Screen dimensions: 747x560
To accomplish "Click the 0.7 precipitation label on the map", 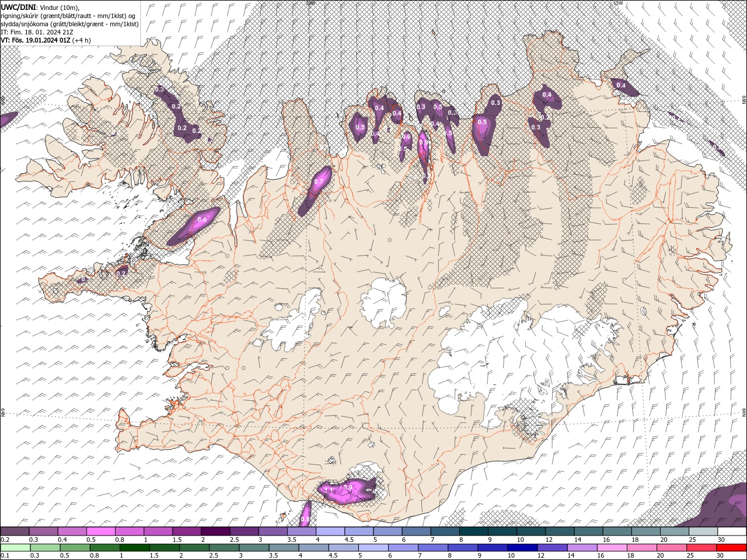I will [x=318, y=182].
